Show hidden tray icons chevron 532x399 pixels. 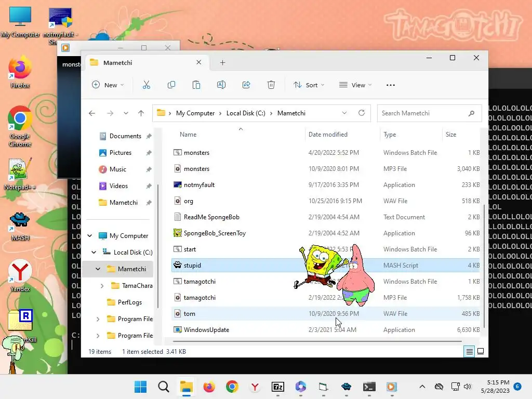tap(422, 387)
